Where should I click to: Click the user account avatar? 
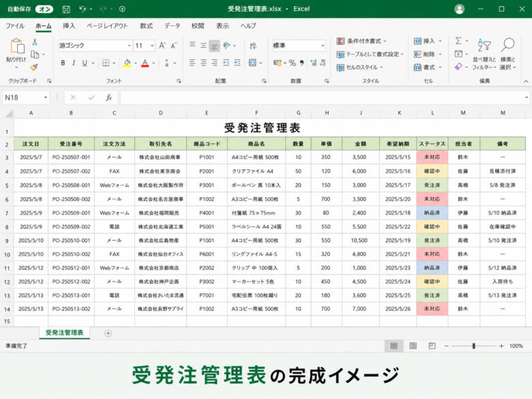coord(460,9)
